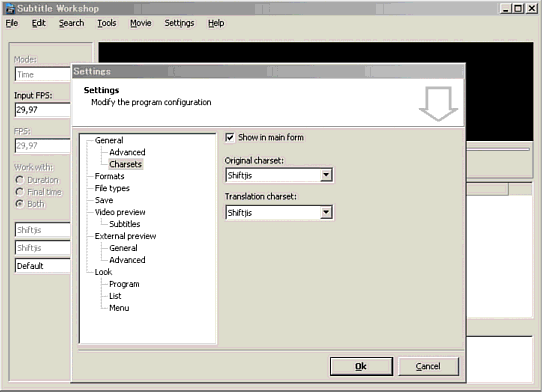
Task: Open the File menu
Action: pos(12,23)
